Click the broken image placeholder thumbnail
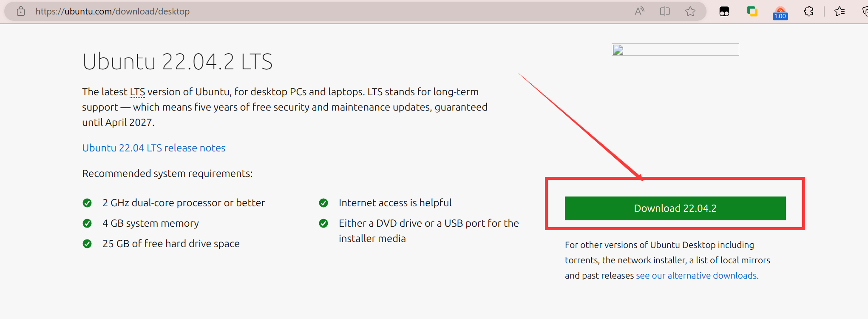Screen dimensions: 868x319 click(x=675, y=50)
